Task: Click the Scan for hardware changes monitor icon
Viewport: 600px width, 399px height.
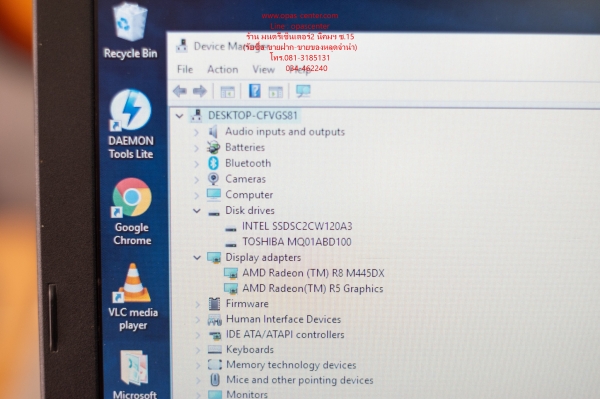Action: pyautogui.click(x=303, y=91)
